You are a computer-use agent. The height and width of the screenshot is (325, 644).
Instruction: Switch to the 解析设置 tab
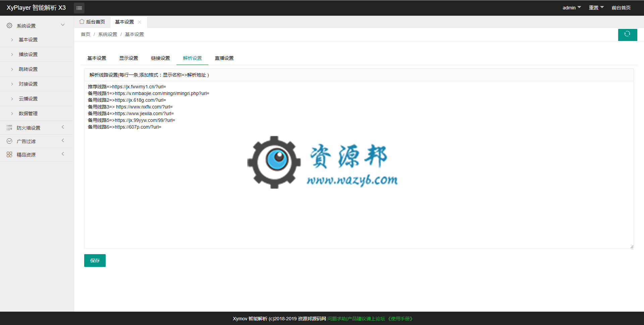[x=192, y=58]
